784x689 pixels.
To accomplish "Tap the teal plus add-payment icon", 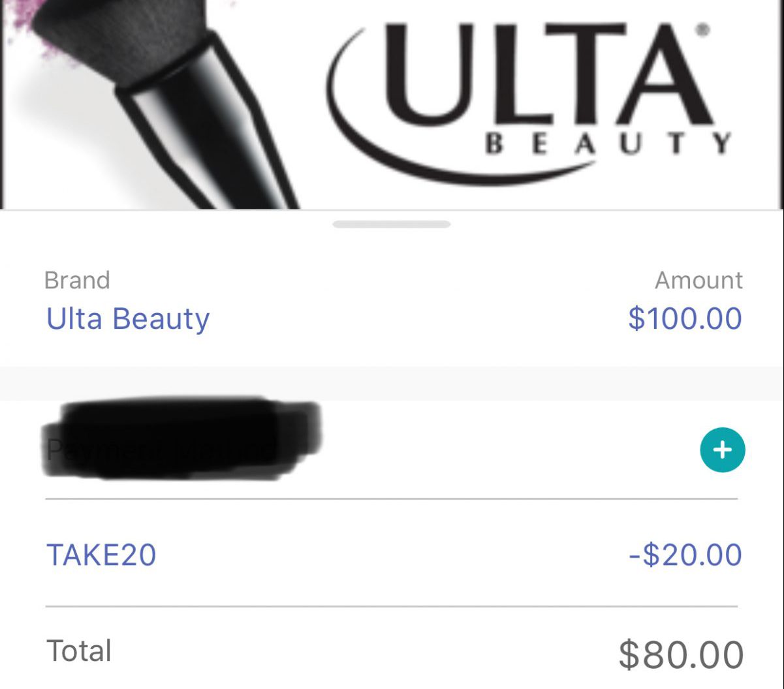I will coord(722,450).
